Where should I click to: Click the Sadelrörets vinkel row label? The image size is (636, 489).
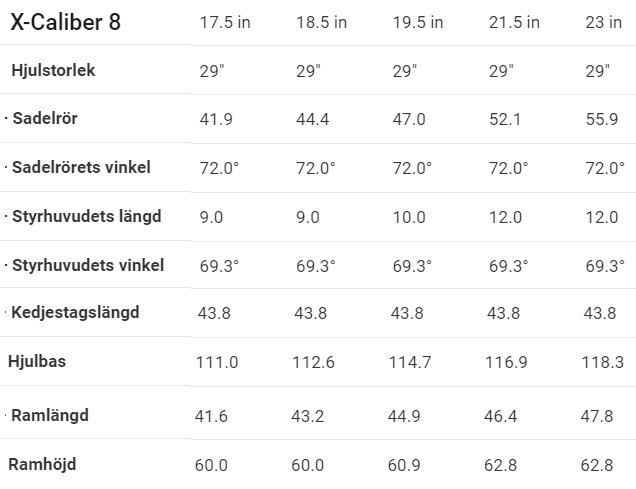pyautogui.click(x=81, y=167)
